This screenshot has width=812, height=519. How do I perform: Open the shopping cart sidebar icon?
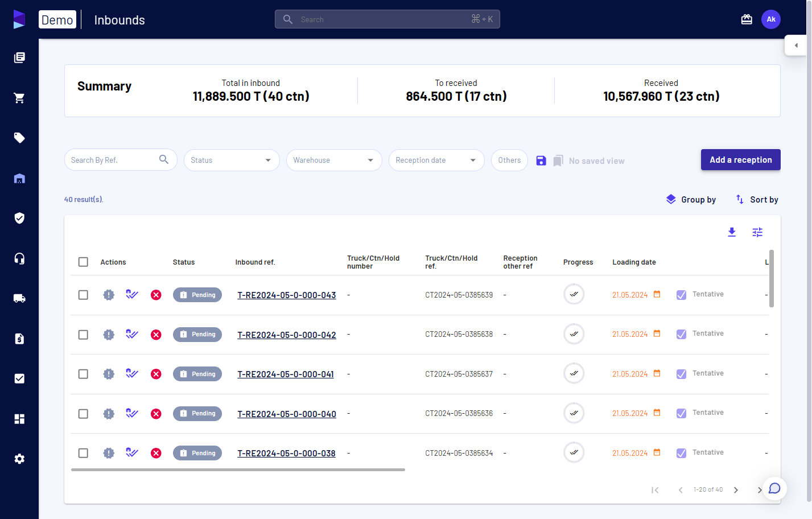click(x=19, y=98)
